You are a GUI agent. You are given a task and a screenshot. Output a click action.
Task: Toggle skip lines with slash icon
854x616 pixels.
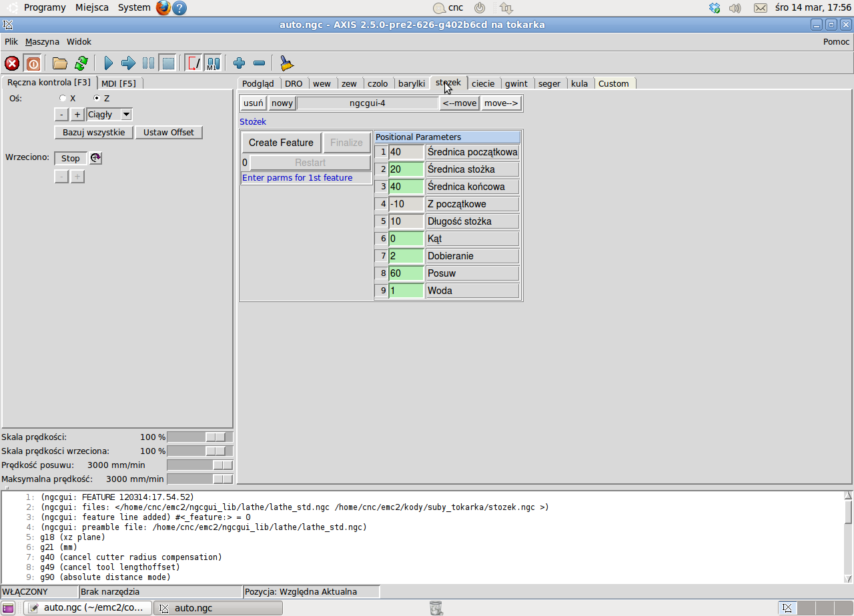pos(193,63)
